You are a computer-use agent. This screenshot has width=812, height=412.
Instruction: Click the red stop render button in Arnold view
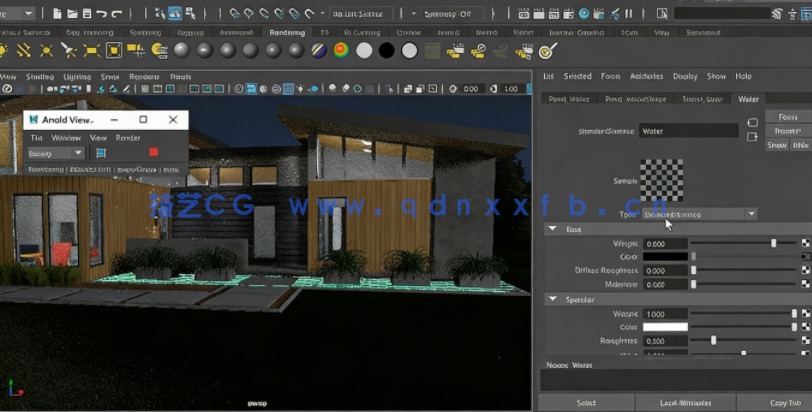(153, 152)
